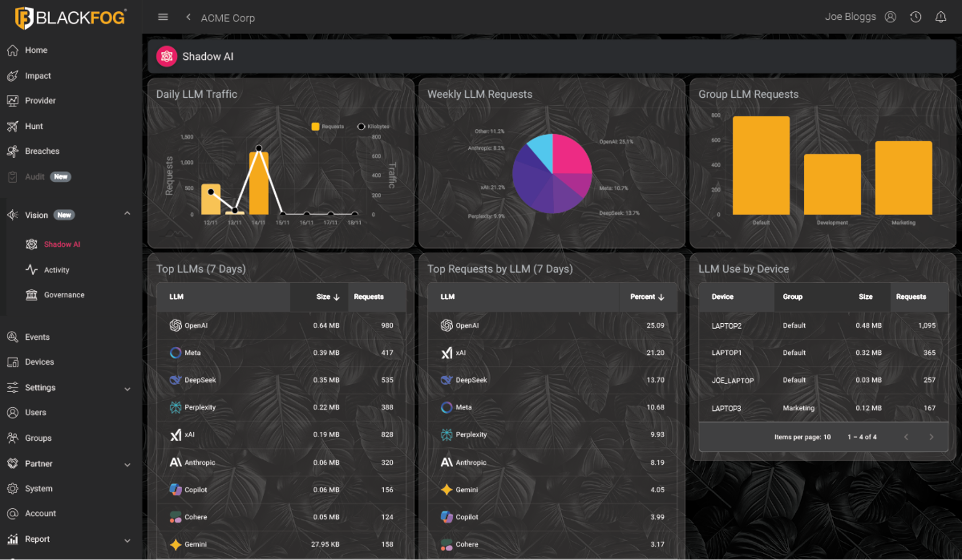
Task: Open Governance via its bank icon
Action: [x=32, y=294]
